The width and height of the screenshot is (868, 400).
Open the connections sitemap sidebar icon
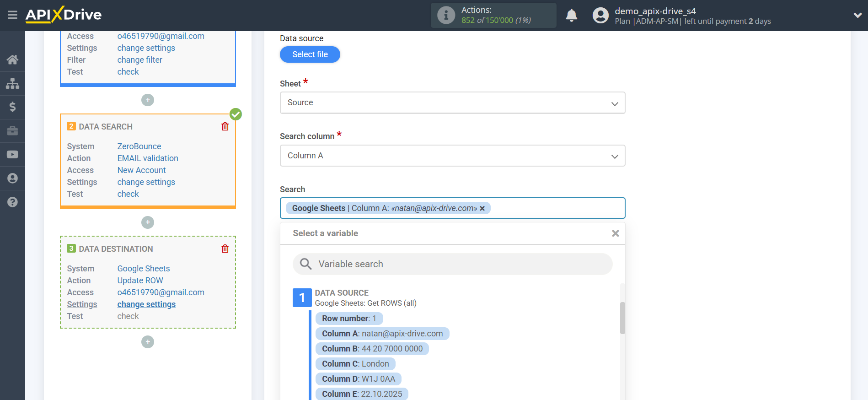pyautogui.click(x=12, y=83)
